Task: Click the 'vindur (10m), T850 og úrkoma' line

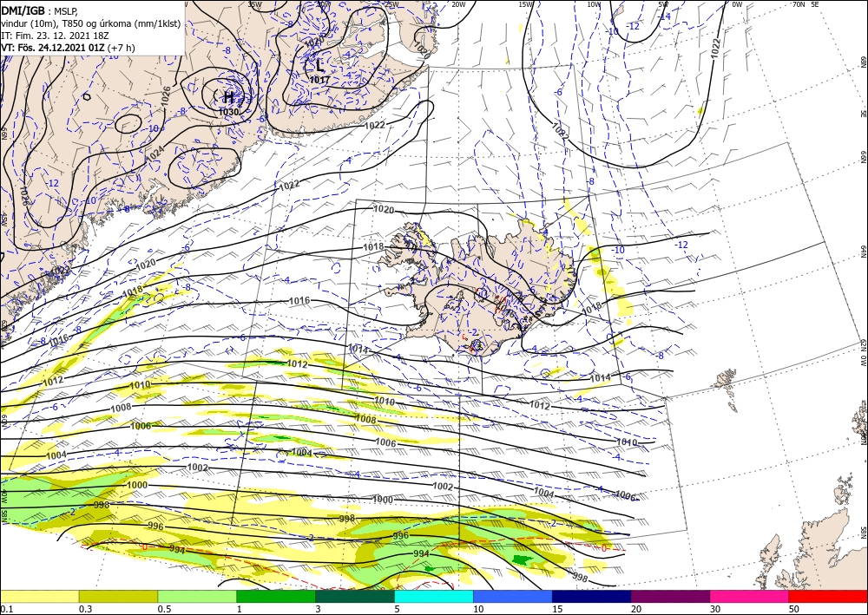Action: click(x=91, y=23)
